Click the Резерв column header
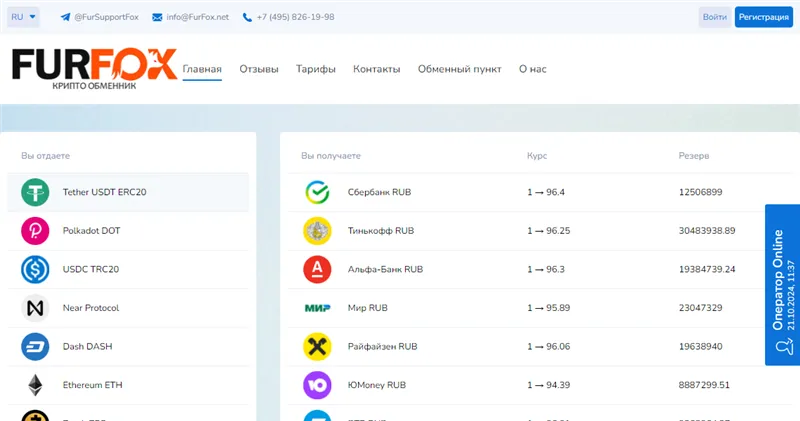800x421 pixels. tap(694, 156)
